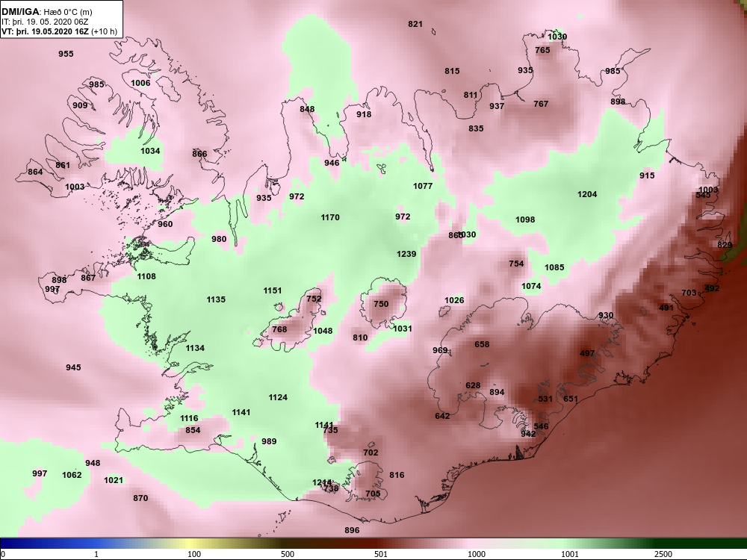
Task: Click the 765 label near the north tip
Action: click(542, 51)
